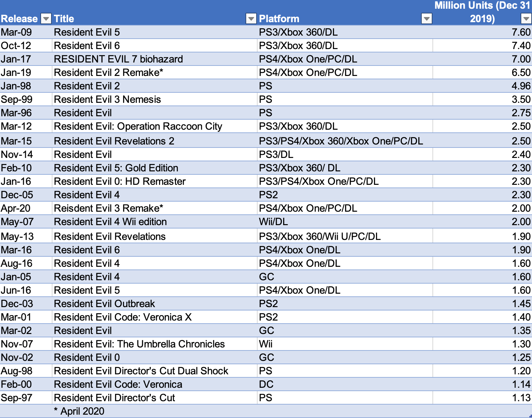Open the Release column filter dropdown
This screenshot has height=418, width=532.
click(x=46, y=19)
